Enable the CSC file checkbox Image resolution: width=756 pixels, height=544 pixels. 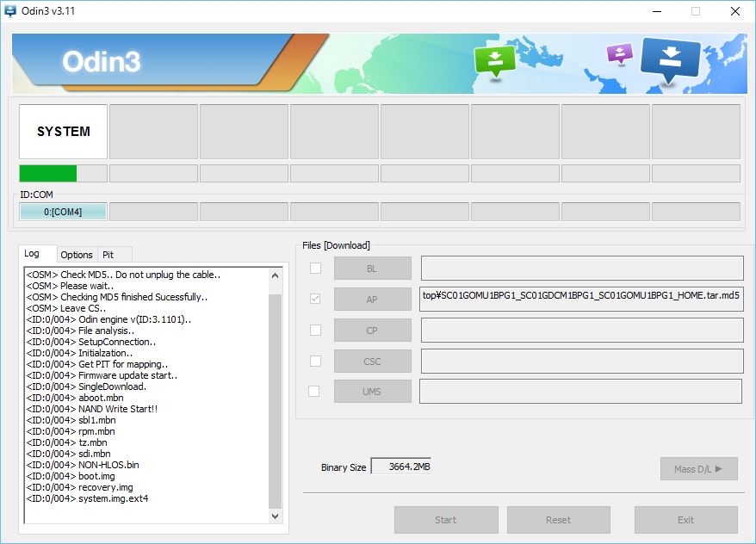tap(315, 361)
